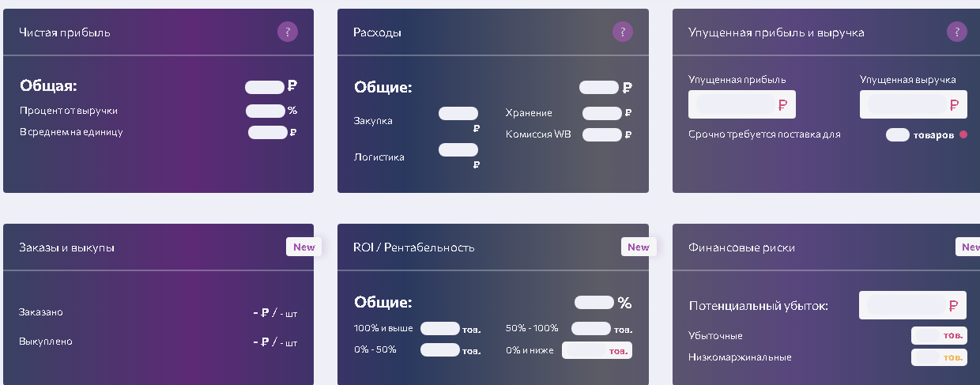Viewport: 980px width, 385px height.
Task: Open the Низкомаржинальные products count badge
Action: click(x=939, y=357)
